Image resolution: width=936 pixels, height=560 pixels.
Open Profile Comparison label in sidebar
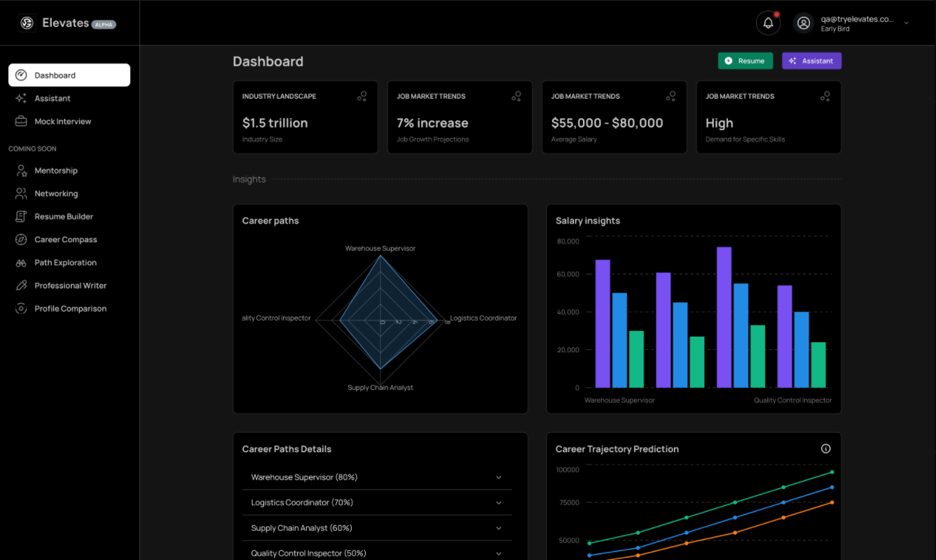[x=71, y=309]
